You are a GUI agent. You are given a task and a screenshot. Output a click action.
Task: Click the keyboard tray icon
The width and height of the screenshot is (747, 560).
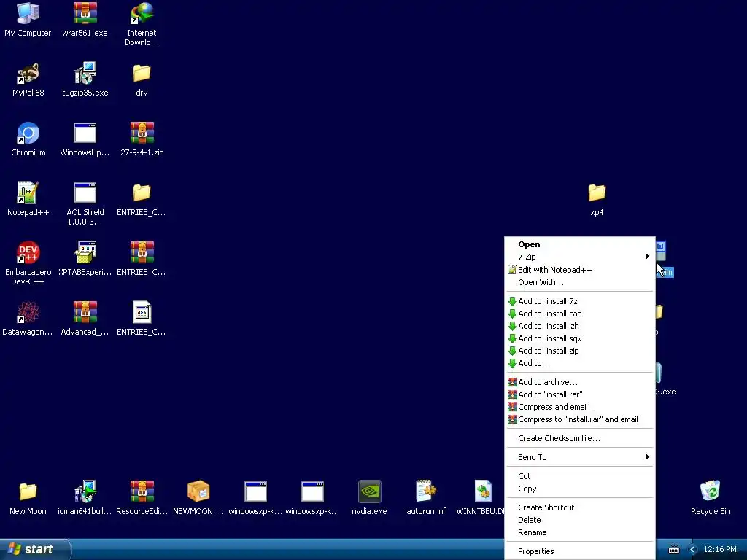(x=673, y=550)
